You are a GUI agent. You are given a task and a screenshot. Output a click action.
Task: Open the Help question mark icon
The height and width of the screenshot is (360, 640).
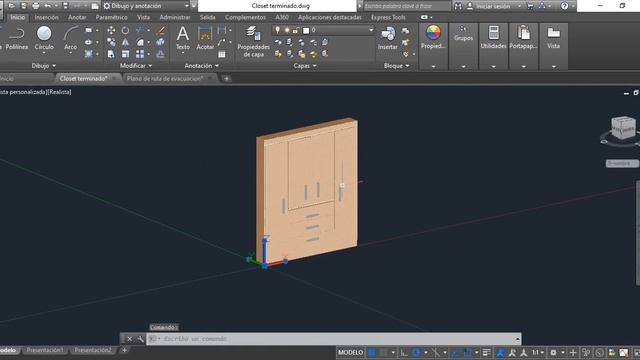564,6
